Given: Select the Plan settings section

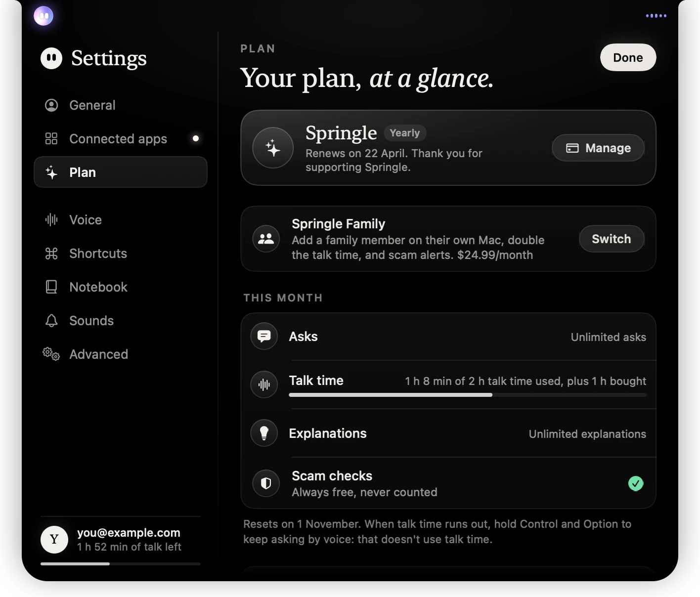Looking at the screenshot, I should tap(121, 172).
